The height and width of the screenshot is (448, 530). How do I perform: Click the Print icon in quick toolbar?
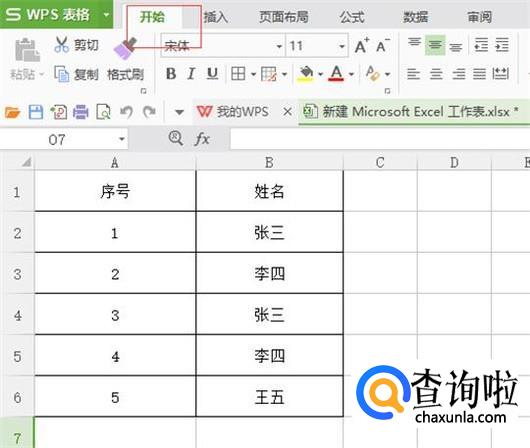pyautogui.click(x=80, y=112)
